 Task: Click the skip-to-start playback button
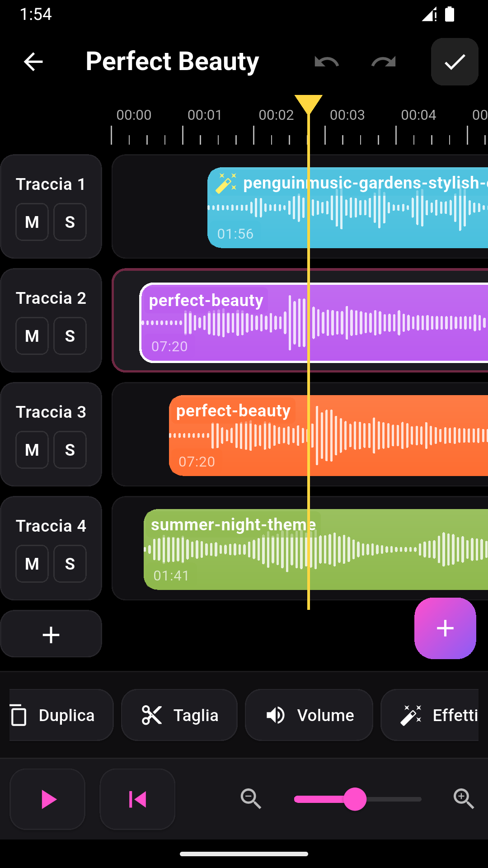click(137, 799)
